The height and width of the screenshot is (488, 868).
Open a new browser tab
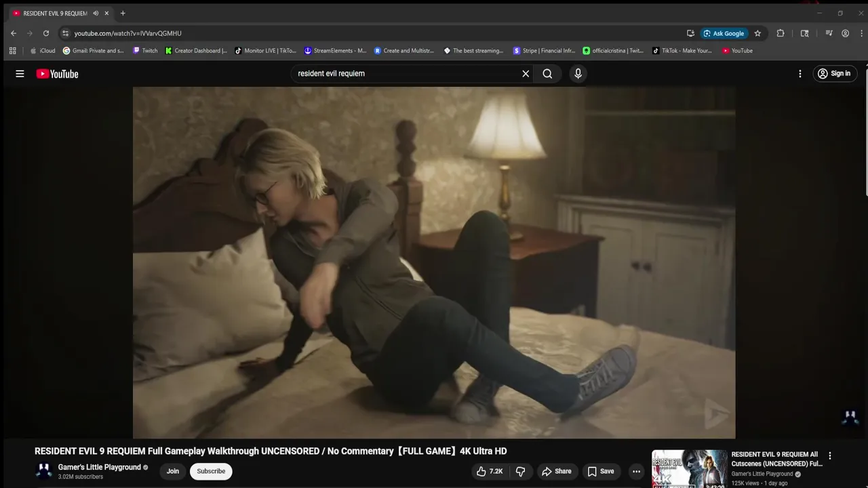(123, 14)
